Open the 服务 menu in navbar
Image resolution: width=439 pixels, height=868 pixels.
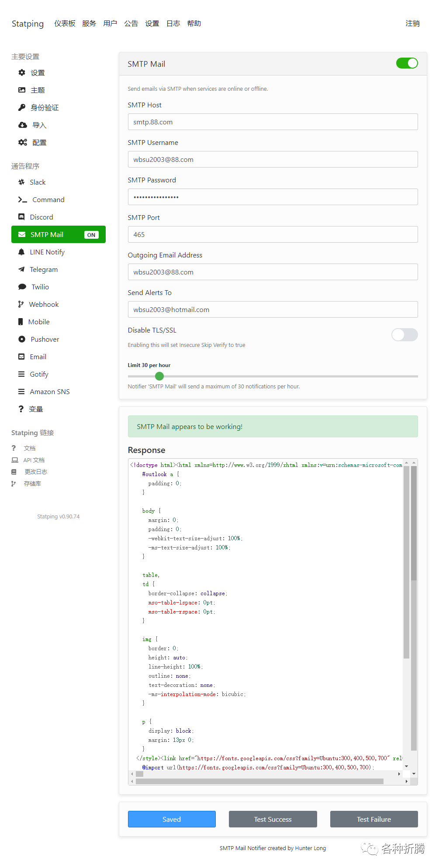coord(89,24)
